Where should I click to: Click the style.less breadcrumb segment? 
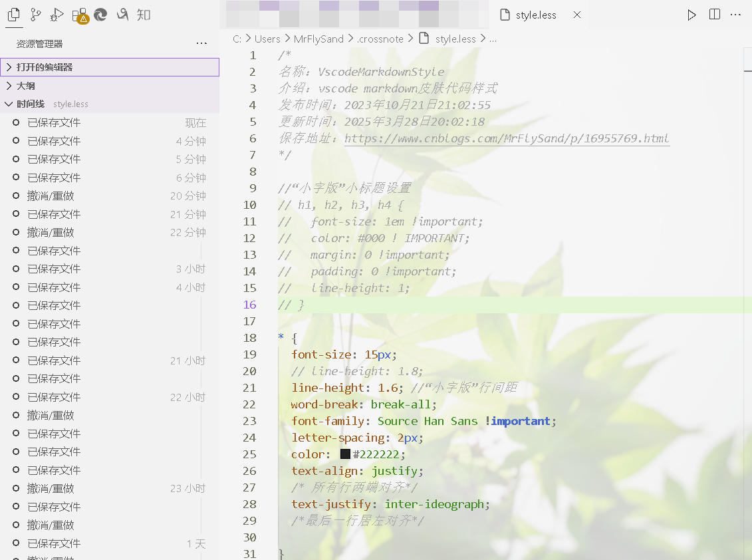click(x=455, y=39)
